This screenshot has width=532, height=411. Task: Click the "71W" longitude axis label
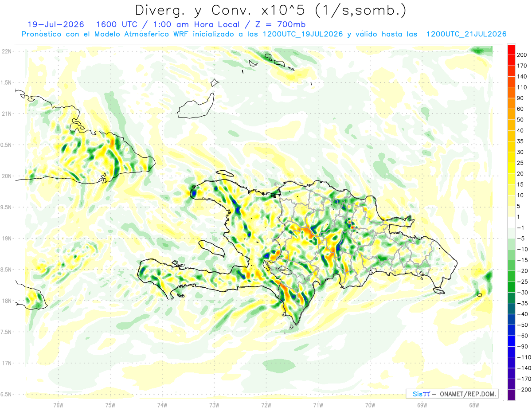(x=318, y=405)
